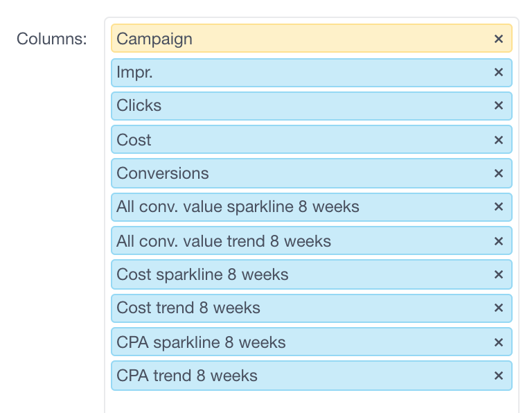Select the Cost column item
Screen dimensions: 532x413
click(x=134, y=140)
